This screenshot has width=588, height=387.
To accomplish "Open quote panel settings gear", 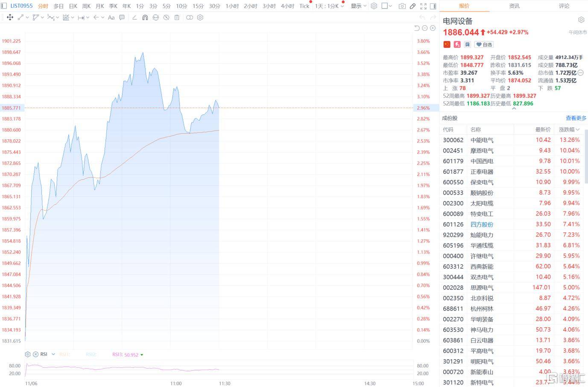I will coord(581,20).
